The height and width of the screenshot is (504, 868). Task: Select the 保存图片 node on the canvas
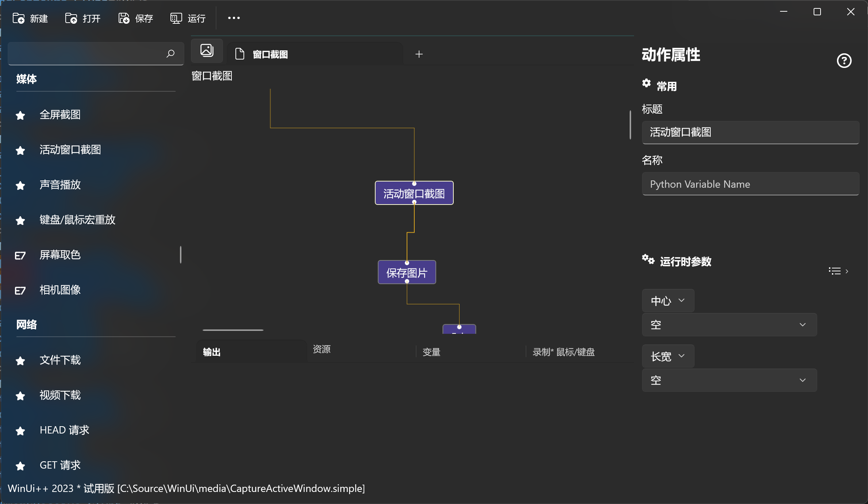[x=407, y=272]
